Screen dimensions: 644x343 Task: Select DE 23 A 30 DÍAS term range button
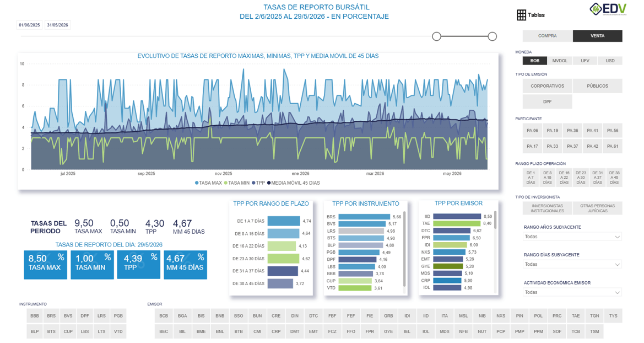pyautogui.click(x=581, y=178)
